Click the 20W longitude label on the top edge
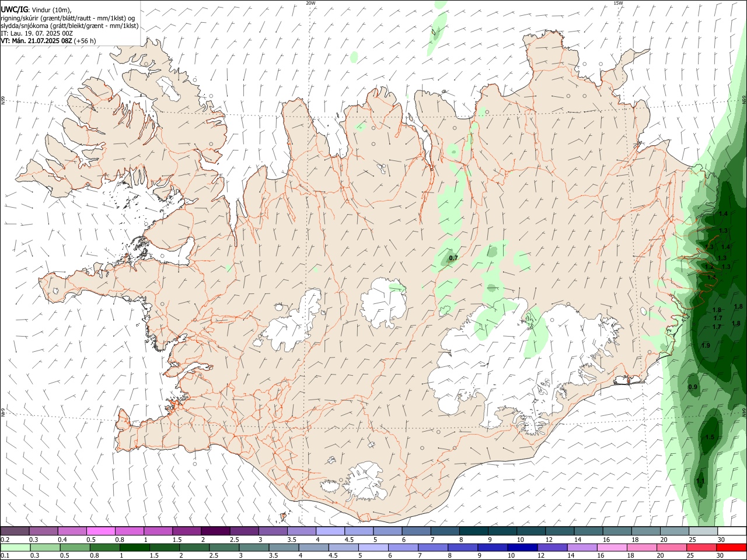This screenshot has height=560, width=747. [310, 3]
